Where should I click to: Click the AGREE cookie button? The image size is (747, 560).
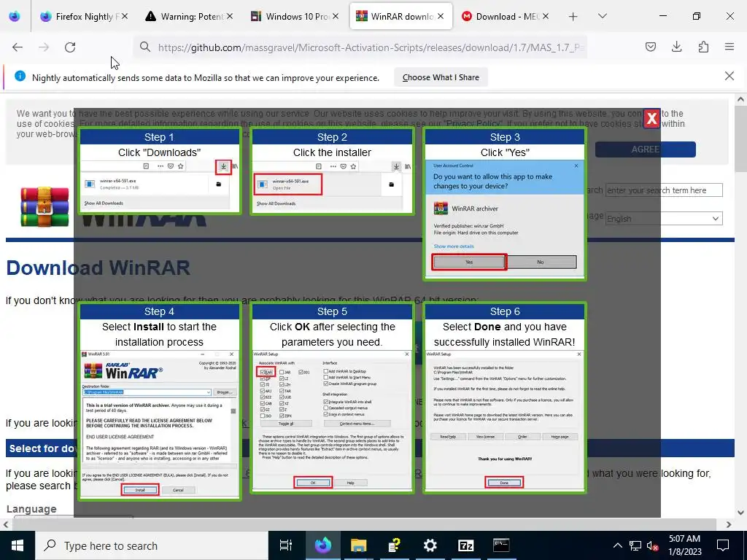click(x=645, y=149)
